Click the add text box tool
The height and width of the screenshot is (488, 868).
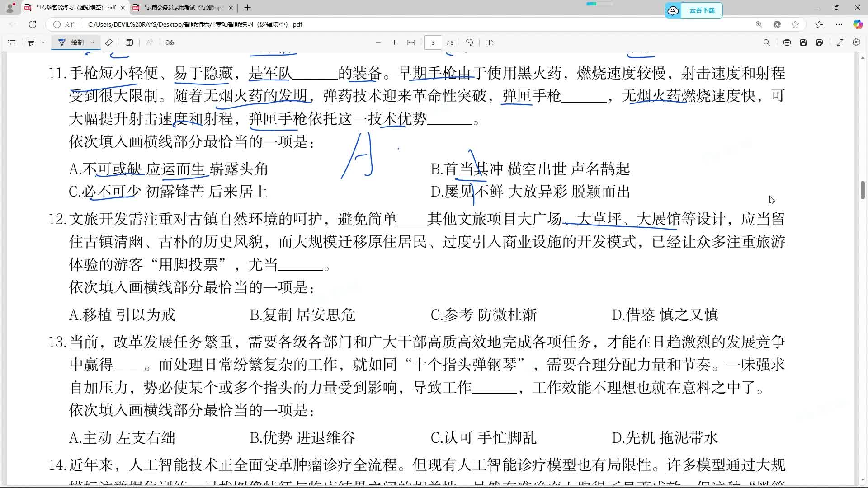pos(129,42)
